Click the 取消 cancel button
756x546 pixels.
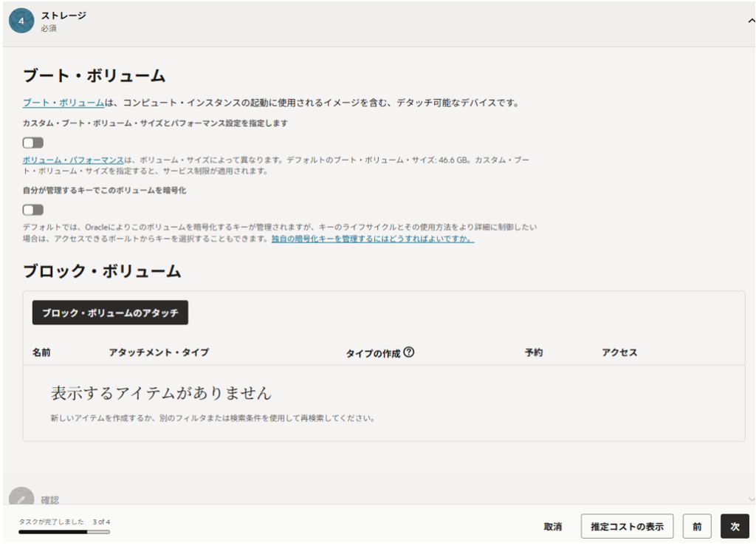(x=553, y=527)
